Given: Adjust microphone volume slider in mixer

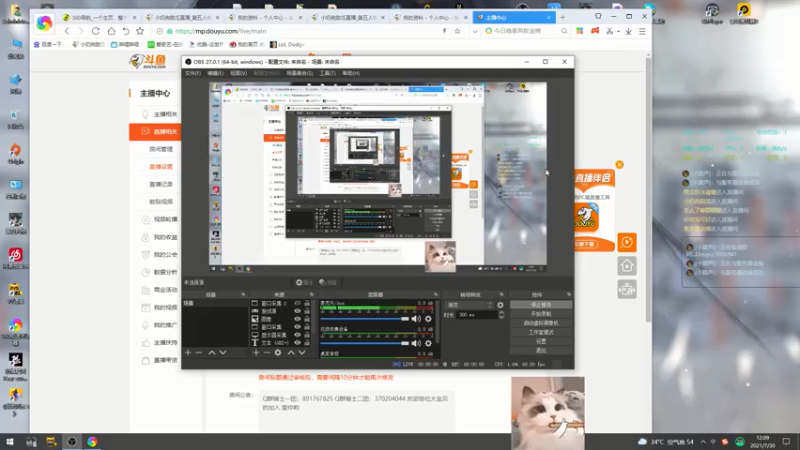Looking at the screenshot, I should click(x=365, y=319).
